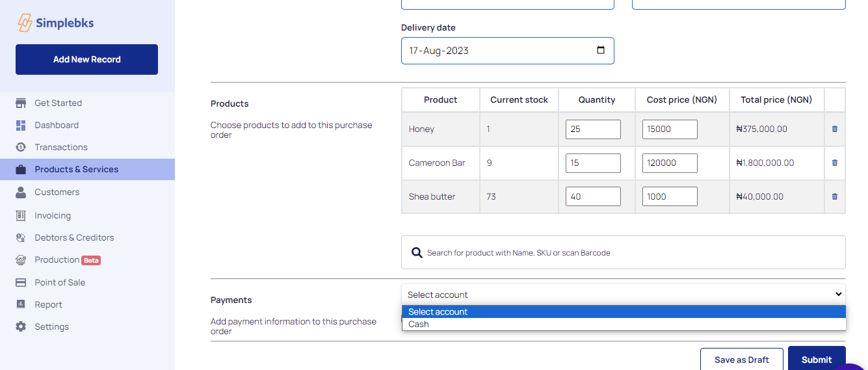Go to Invoicing in the sidebar

(x=53, y=215)
